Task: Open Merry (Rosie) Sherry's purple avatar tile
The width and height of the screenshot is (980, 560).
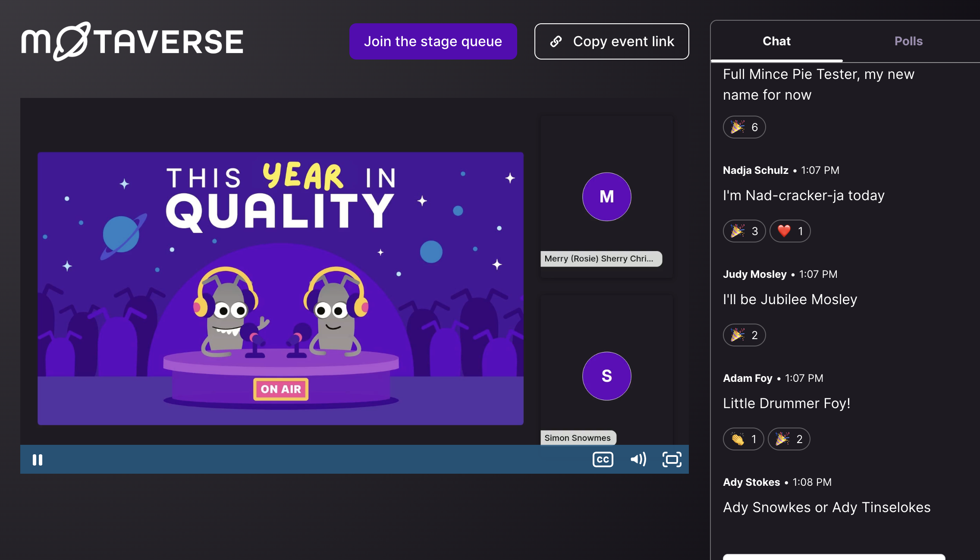Action: 606,196
